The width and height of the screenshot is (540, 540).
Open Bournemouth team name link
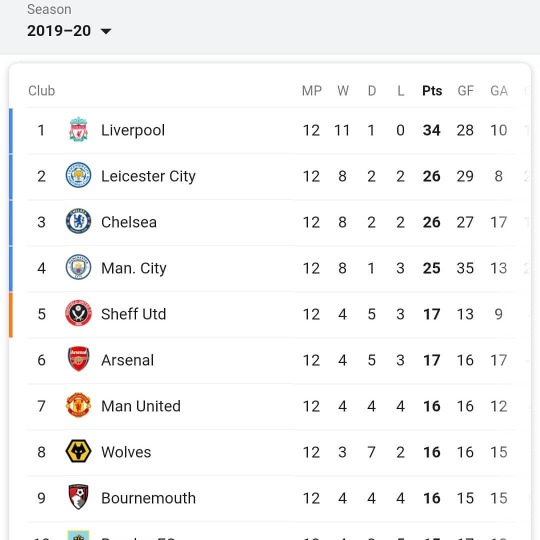(x=148, y=498)
